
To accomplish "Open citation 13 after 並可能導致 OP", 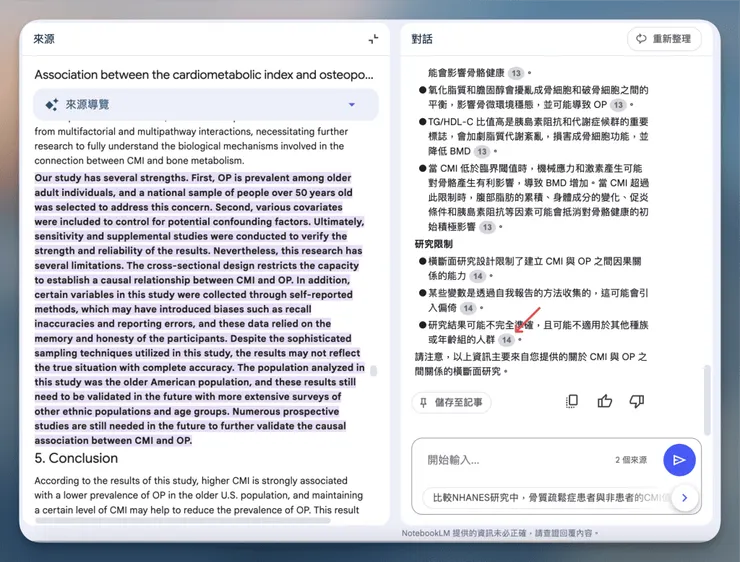I will point(618,105).
